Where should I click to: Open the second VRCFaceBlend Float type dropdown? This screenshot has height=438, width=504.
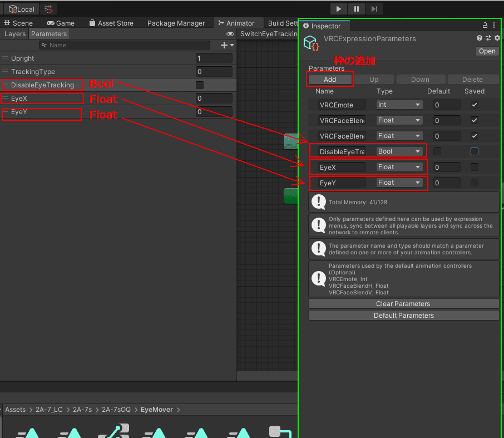399,136
